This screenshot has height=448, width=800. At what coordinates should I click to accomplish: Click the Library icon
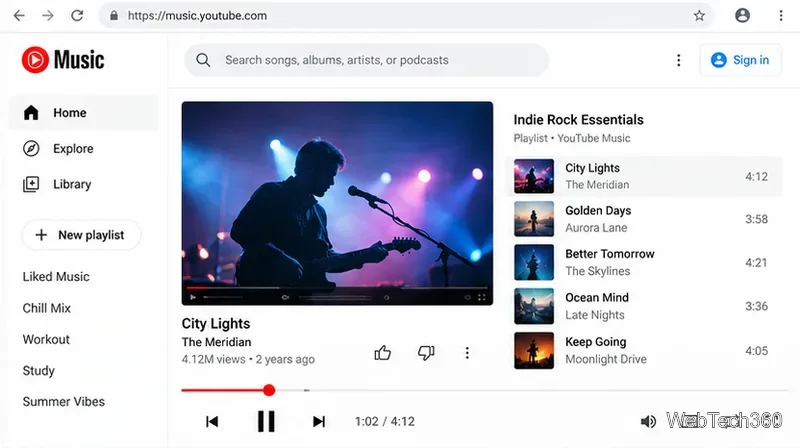coord(31,184)
